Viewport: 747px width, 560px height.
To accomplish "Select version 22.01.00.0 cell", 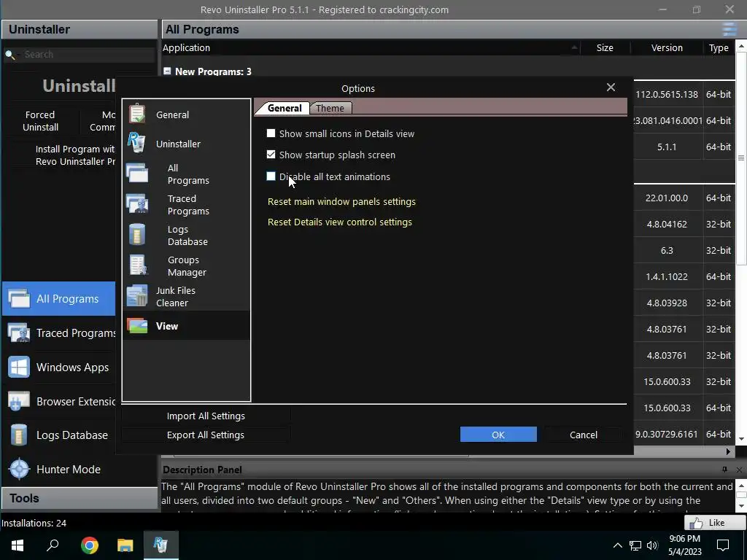I will [x=667, y=198].
